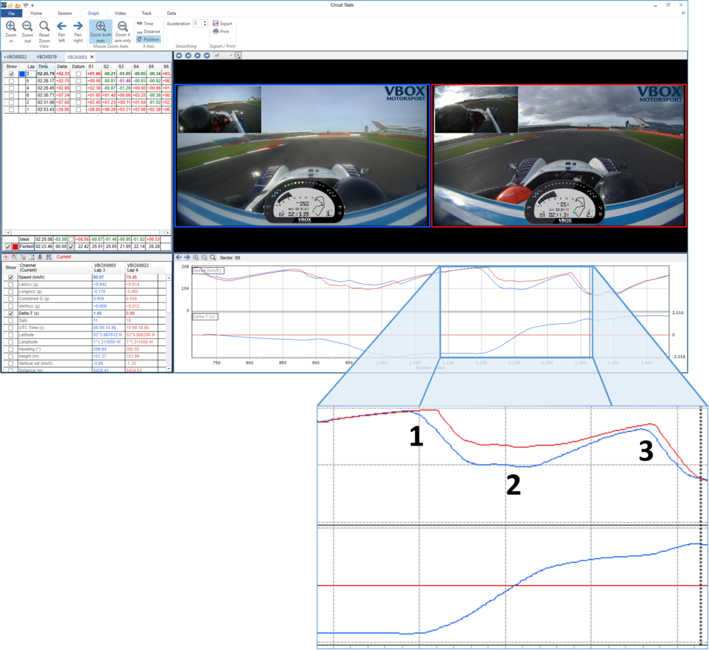Export the graph

click(x=222, y=24)
